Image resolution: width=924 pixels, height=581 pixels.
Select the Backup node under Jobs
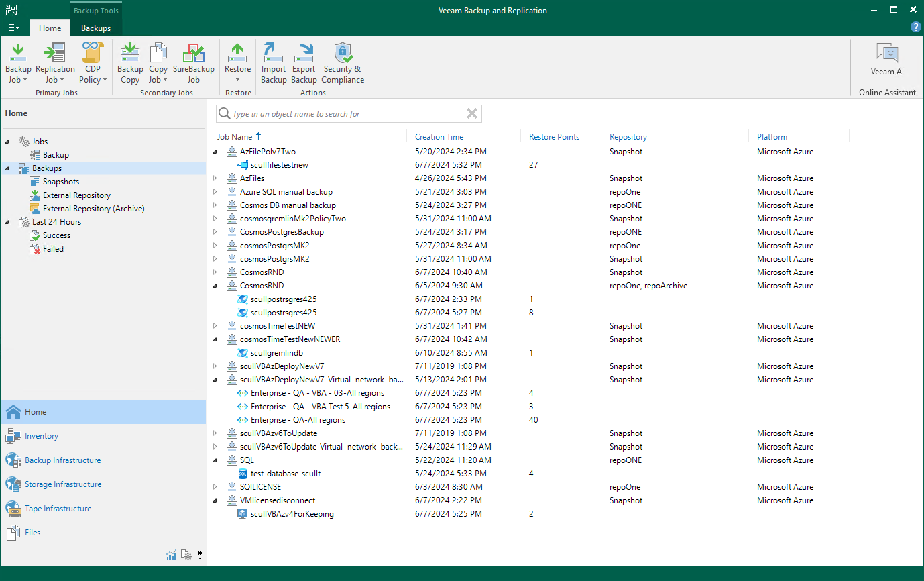(x=56, y=155)
